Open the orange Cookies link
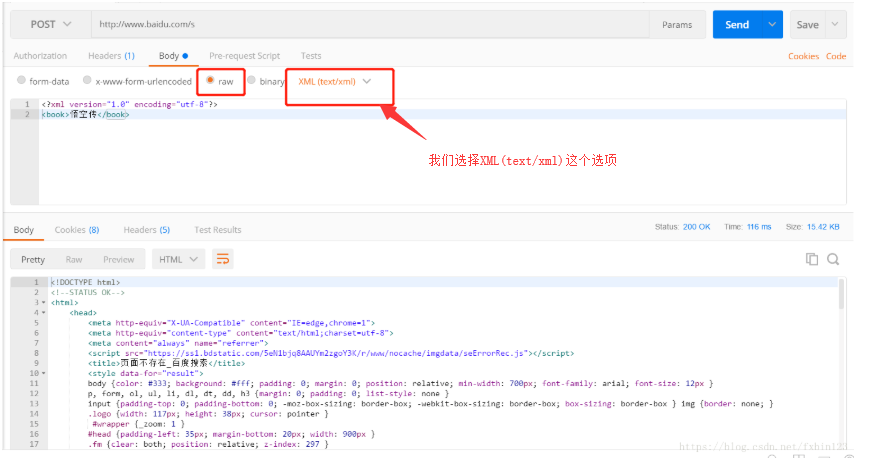870x466 pixels. point(803,57)
